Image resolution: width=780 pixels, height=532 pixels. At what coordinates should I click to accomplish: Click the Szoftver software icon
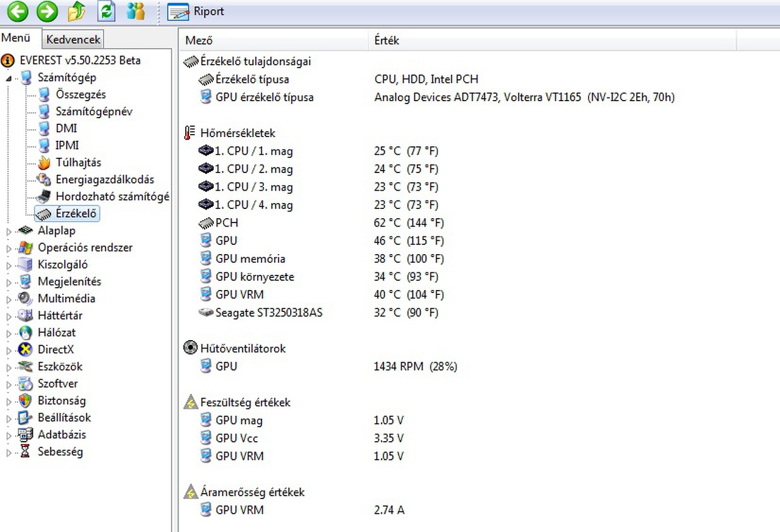[x=26, y=384]
